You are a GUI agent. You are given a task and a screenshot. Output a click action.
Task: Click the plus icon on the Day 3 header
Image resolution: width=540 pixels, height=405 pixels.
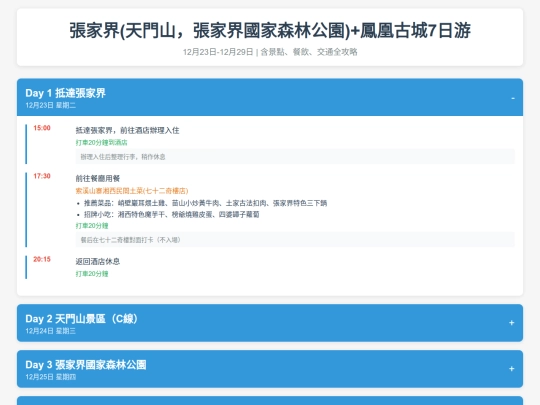(x=511, y=368)
